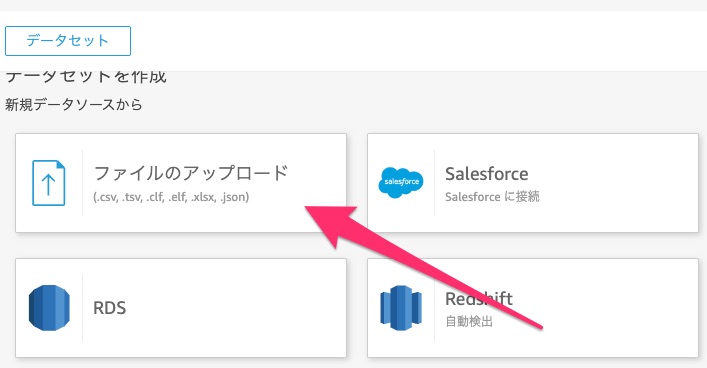707x368 pixels.
Task: Click the Redshift 自動検出 subtitle text
Action: [x=469, y=322]
